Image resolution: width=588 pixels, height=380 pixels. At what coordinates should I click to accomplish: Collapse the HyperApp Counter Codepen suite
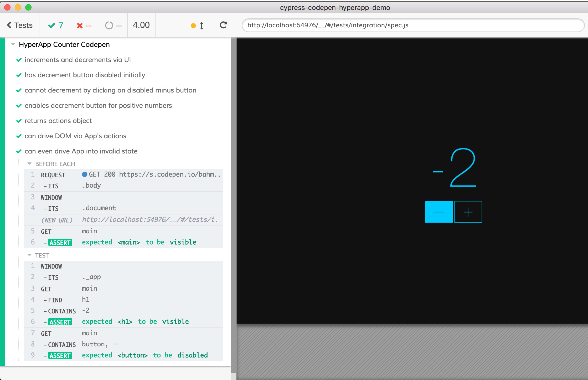coord(13,44)
